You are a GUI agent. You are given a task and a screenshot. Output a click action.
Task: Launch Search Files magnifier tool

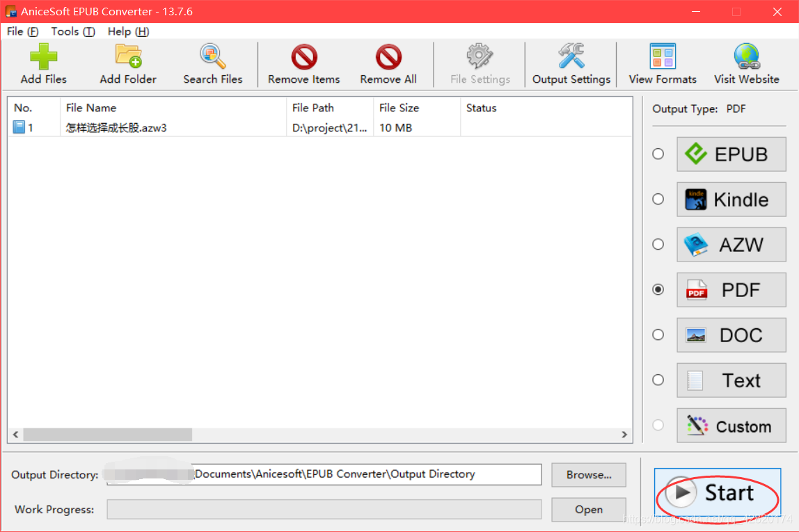pyautogui.click(x=212, y=64)
